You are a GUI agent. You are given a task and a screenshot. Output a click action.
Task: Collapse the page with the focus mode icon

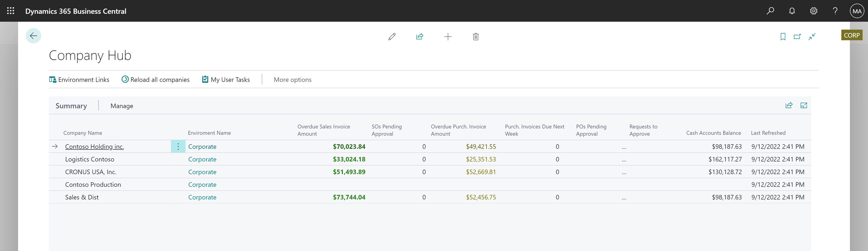[812, 36]
